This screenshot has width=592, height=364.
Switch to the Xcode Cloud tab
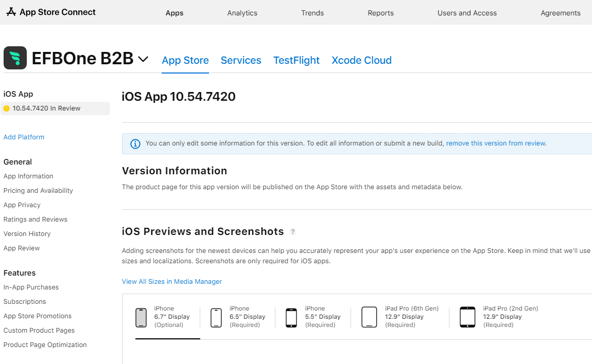pos(361,60)
